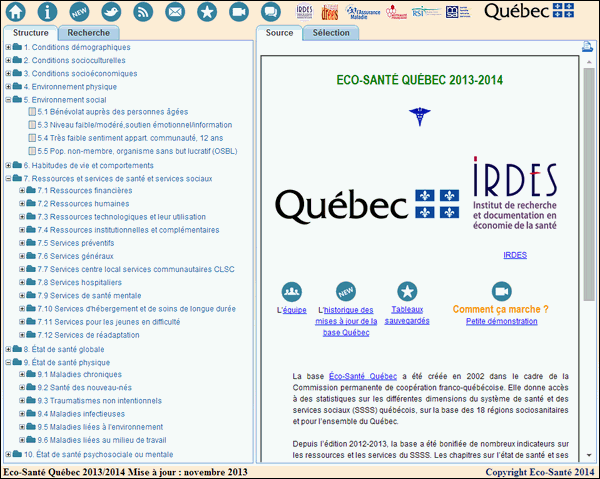Viewport: 600px width, 479px height.
Task: Click the chat bubbles icon
Action: (x=271, y=11)
